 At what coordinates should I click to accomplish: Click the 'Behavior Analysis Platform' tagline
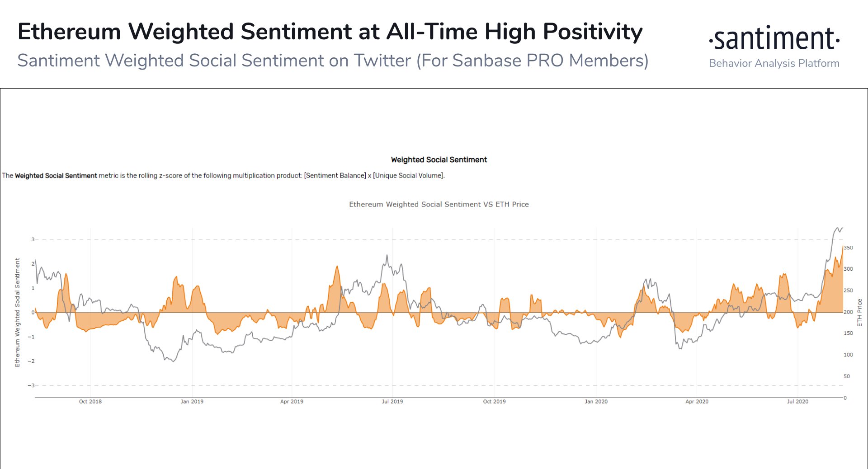(774, 63)
